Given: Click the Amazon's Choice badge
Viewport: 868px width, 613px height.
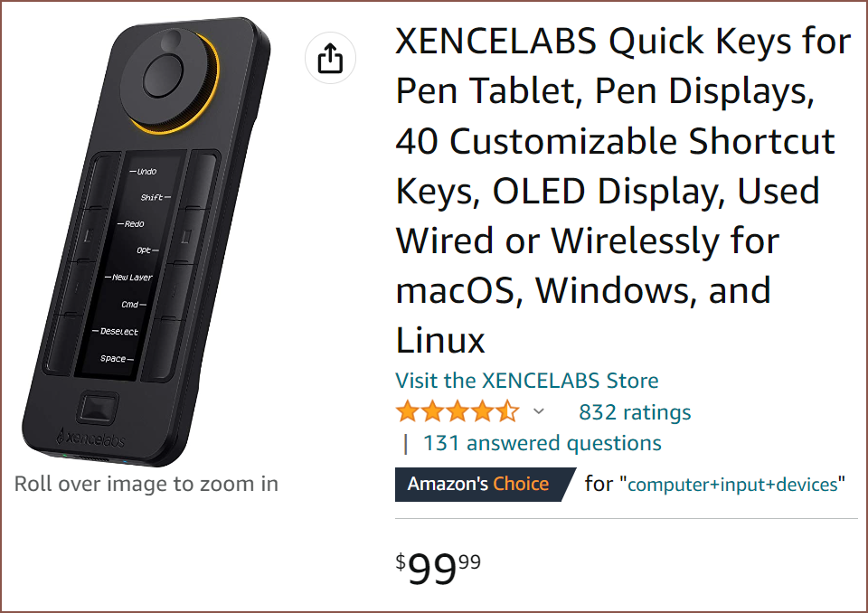Looking at the screenshot, I should click(x=478, y=484).
